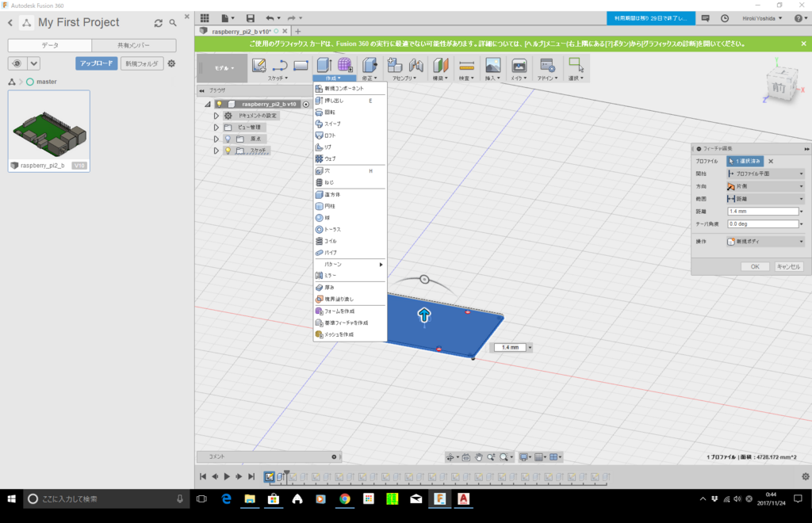The height and width of the screenshot is (523, 812).
Task: Click the 新規フォルダ button
Action: pyautogui.click(x=142, y=63)
